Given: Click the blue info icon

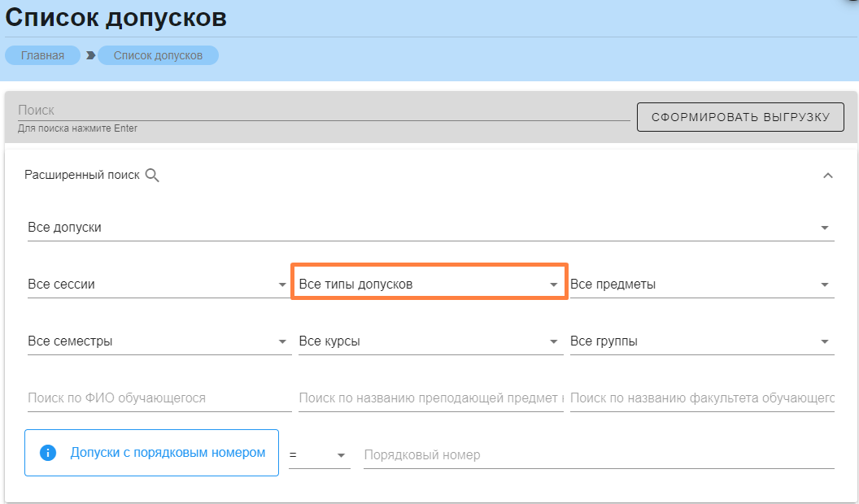Looking at the screenshot, I should [48, 453].
